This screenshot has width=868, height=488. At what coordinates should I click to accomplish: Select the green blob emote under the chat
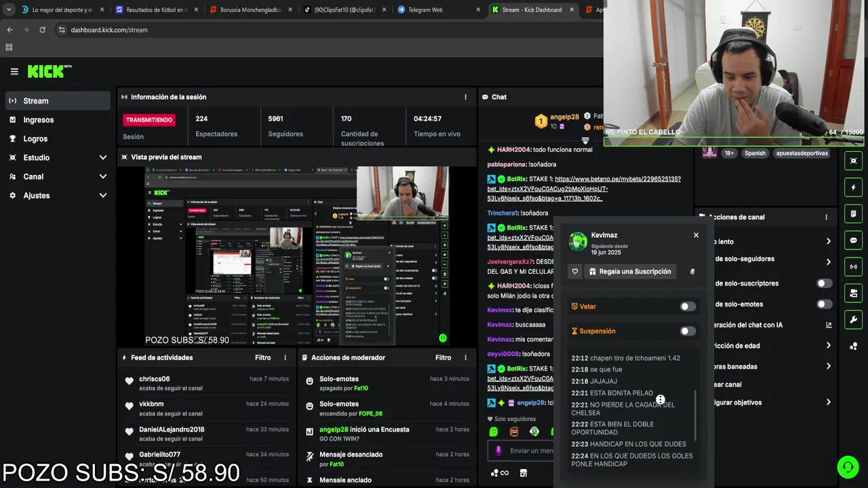click(494, 432)
